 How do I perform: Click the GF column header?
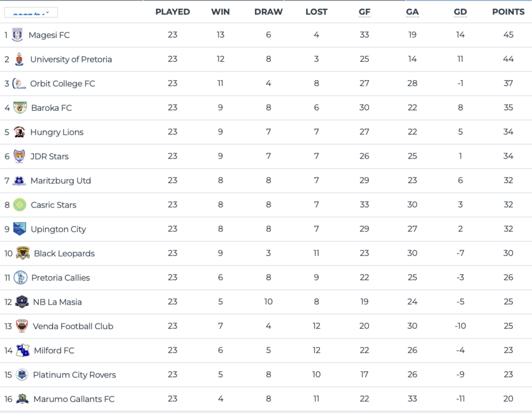coord(364,12)
